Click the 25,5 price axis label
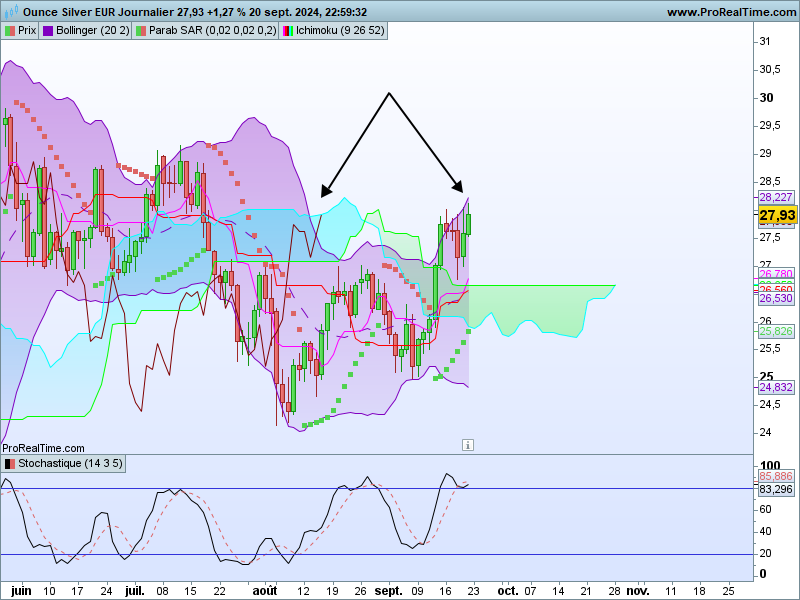This screenshot has width=800, height=600. (770, 348)
